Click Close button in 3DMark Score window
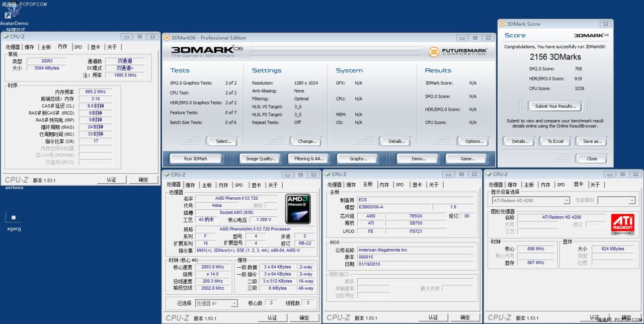 (592, 158)
